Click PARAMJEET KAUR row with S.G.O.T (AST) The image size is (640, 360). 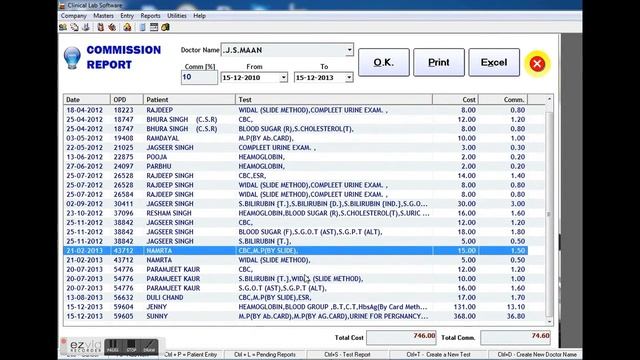tap(296, 288)
